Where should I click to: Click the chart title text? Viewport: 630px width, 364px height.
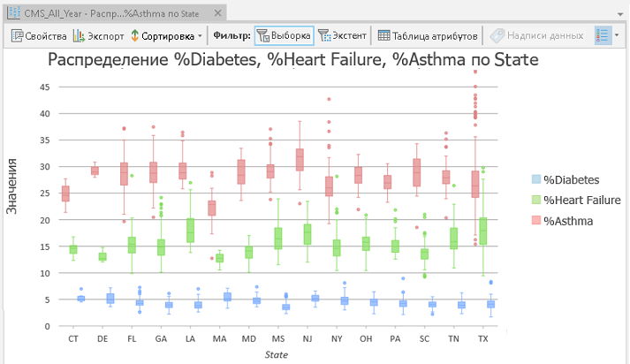tap(292, 60)
